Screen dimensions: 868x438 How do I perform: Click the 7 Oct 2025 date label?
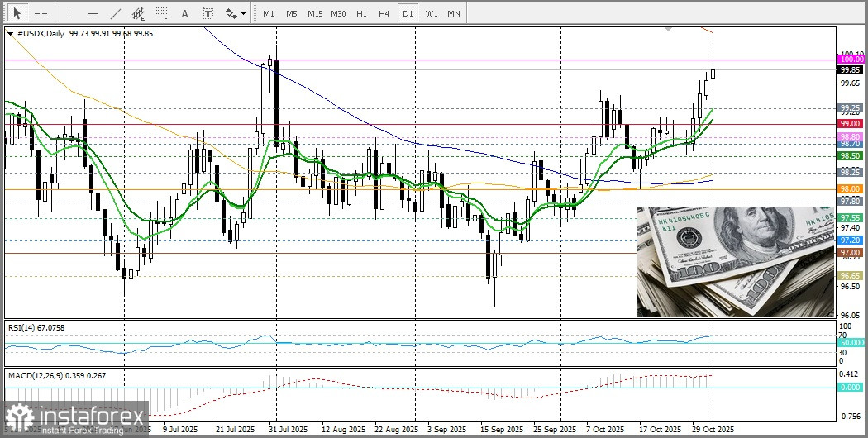[x=604, y=429]
